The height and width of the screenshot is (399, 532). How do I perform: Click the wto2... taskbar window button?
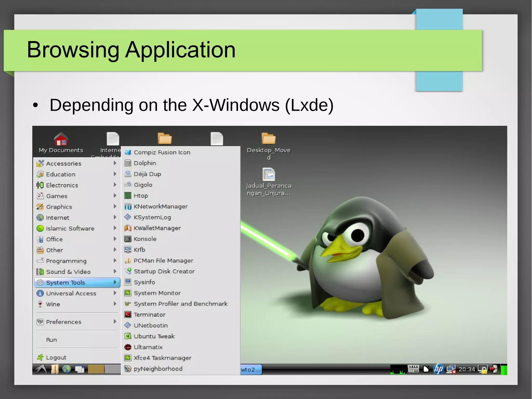tap(251, 370)
